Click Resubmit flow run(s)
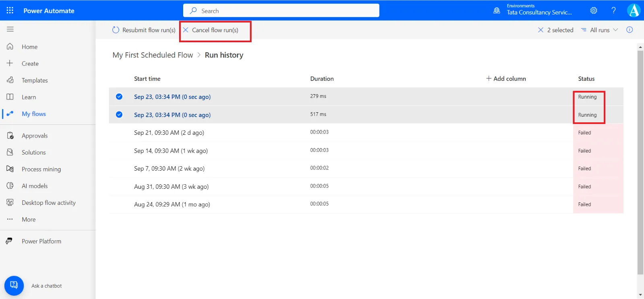644x299 pixels. pos(144,30)
